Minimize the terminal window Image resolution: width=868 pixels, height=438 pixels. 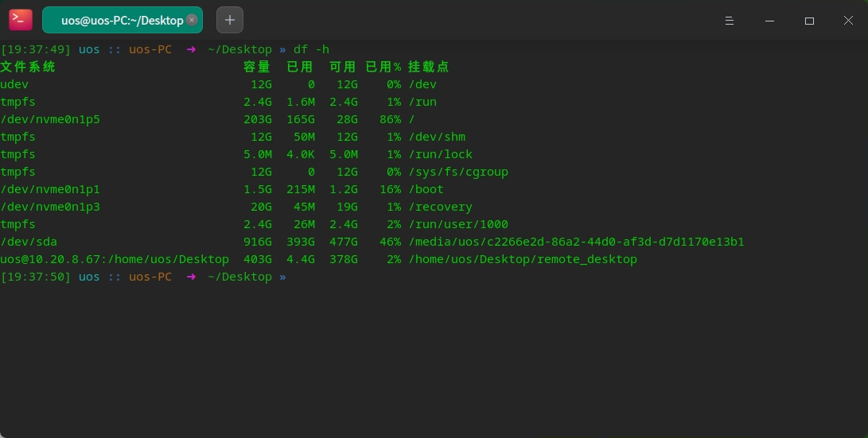(x=769, y=21)
